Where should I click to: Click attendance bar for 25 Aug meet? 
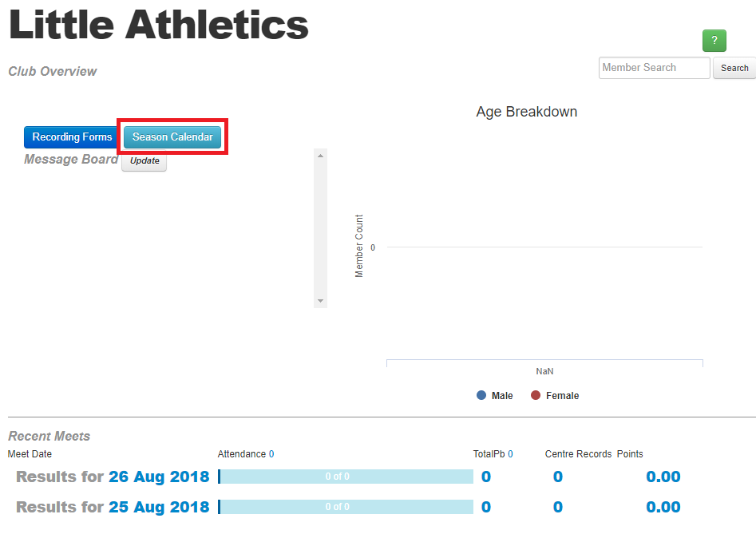[x=346, y=507]
